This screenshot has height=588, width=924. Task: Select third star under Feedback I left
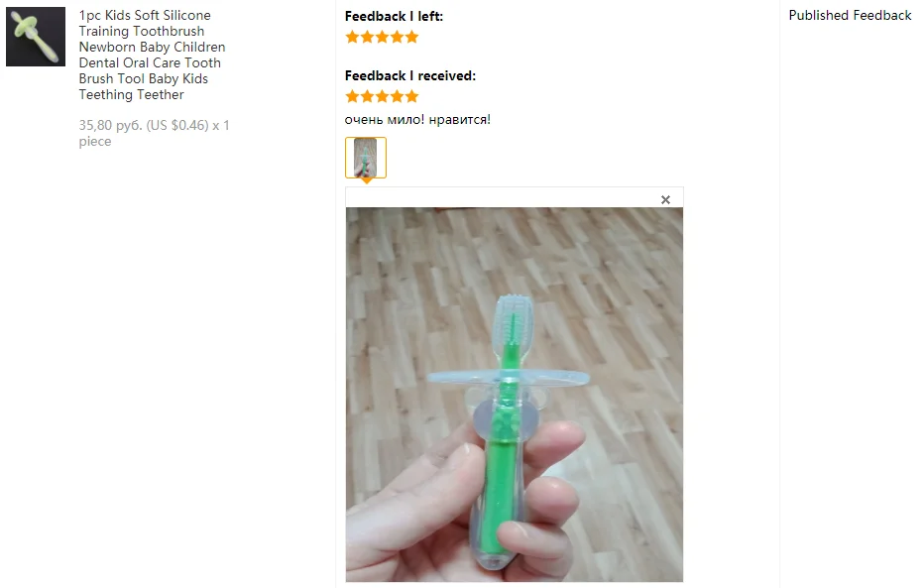[382, 37]
